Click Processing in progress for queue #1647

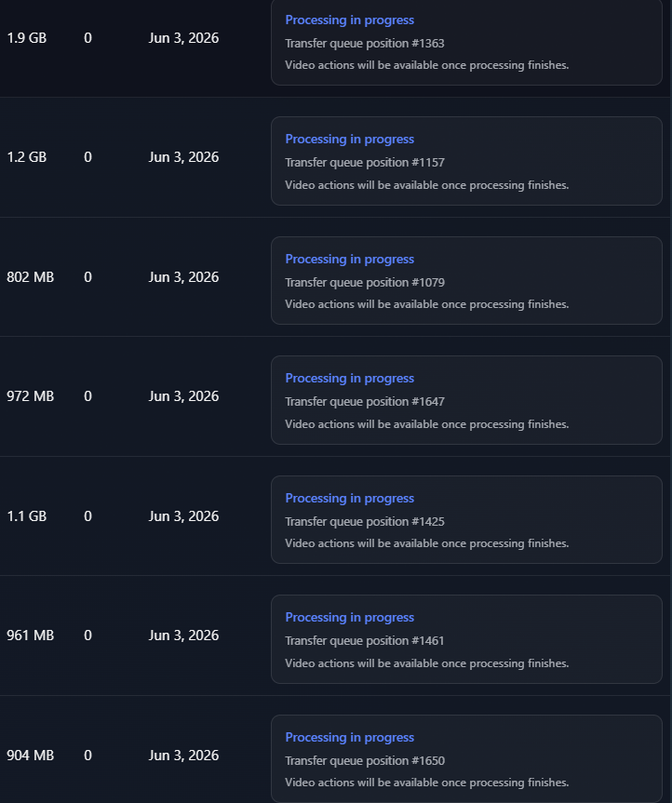click(x=349, y=379)
